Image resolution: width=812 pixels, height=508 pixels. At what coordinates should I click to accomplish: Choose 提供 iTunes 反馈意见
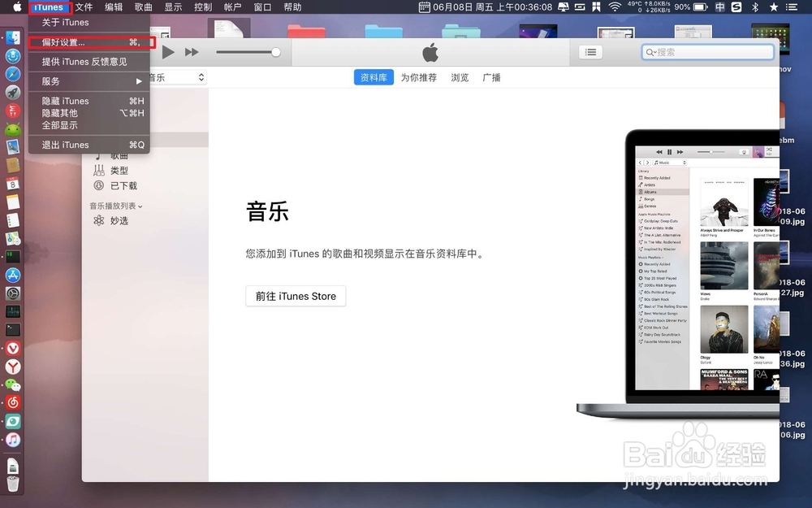89,62
